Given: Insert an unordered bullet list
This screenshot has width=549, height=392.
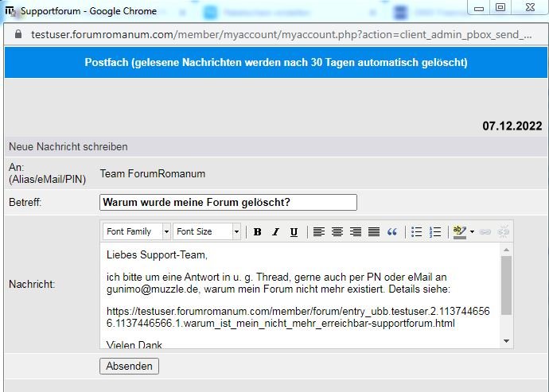Looking at the screenshot, I should tap(417, 232).
